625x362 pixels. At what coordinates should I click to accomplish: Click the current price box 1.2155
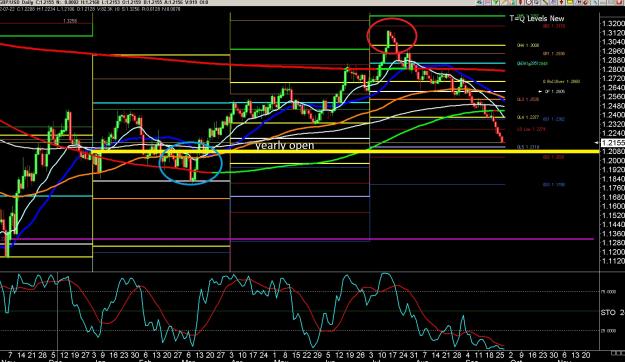(613, 143)
